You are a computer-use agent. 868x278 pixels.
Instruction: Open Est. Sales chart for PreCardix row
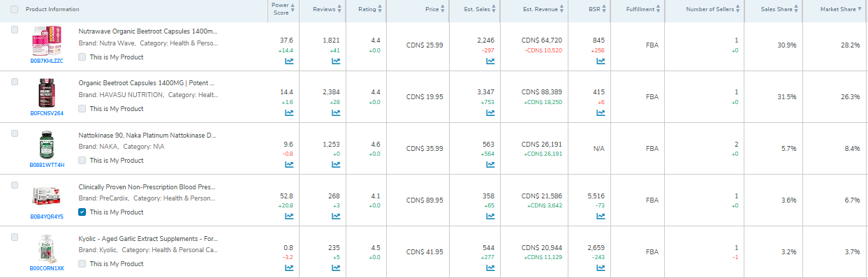490,217
